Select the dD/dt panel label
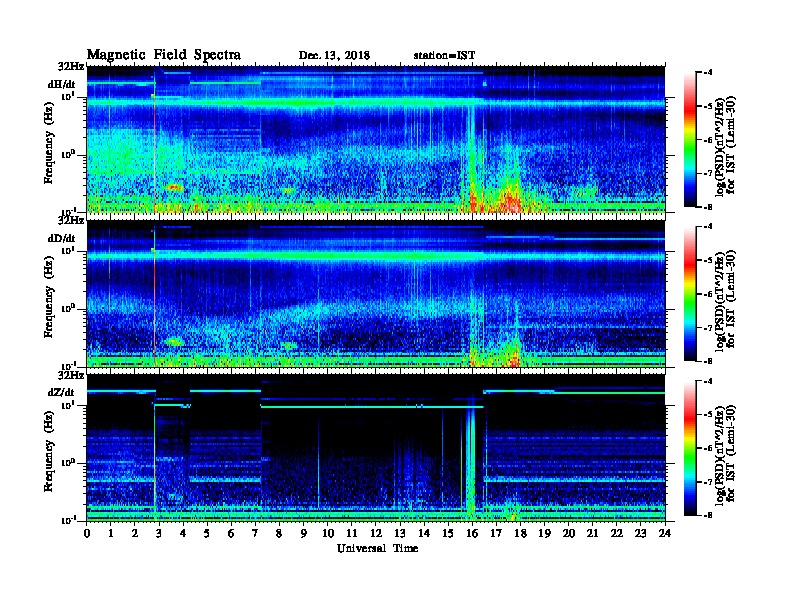Image resolution: width=792 pixels, height=612 pixels. tap(61, 238)
